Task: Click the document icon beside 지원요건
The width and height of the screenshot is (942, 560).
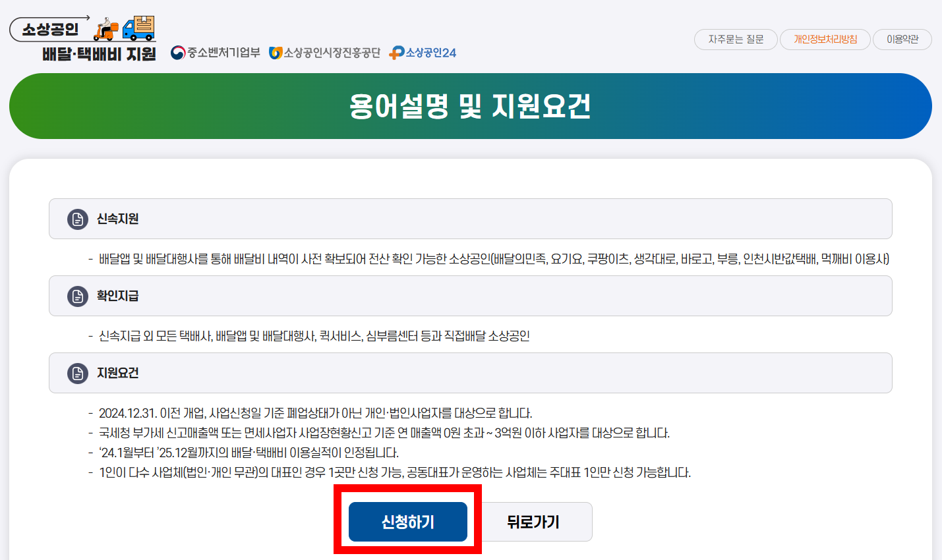Action: click(78, 373)
